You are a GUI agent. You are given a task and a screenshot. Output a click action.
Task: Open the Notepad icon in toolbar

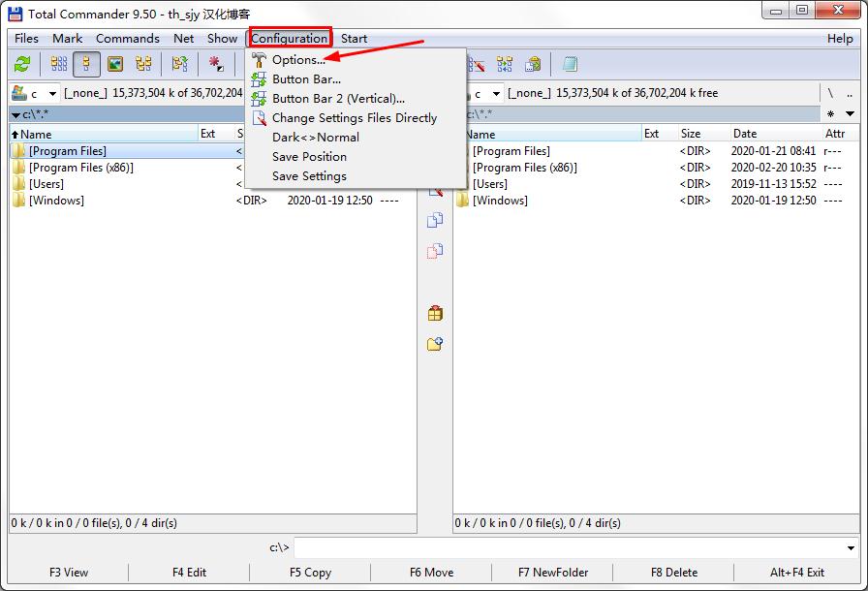tap(571, 64)
